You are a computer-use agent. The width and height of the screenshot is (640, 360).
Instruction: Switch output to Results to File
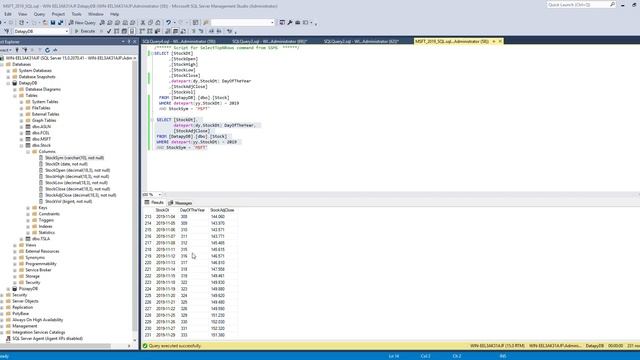(x=183, y=31)
